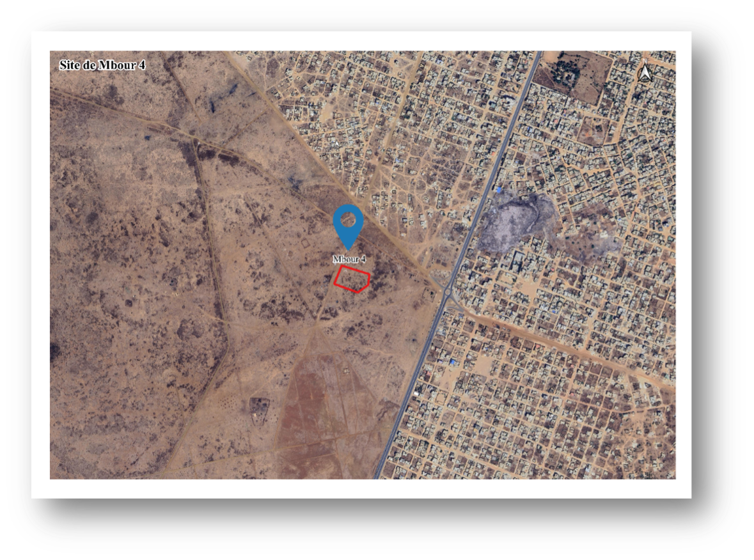Click the roundabout on the paved highway
Image resolution: width=754 pixels, height=560 pixels.
(448, 295)
